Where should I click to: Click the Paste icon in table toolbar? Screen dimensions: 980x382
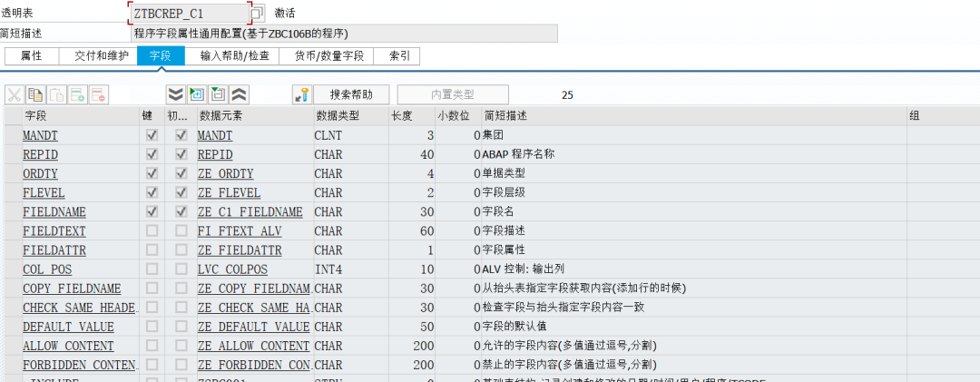pyautogui.click(x=57, y=95)
